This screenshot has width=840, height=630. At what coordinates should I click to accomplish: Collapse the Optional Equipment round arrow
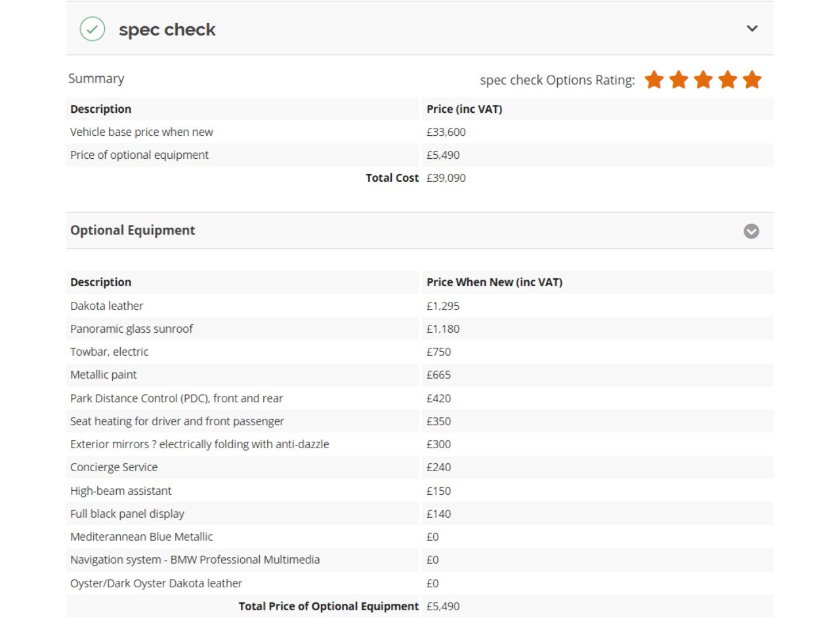[x=751, y=231]
